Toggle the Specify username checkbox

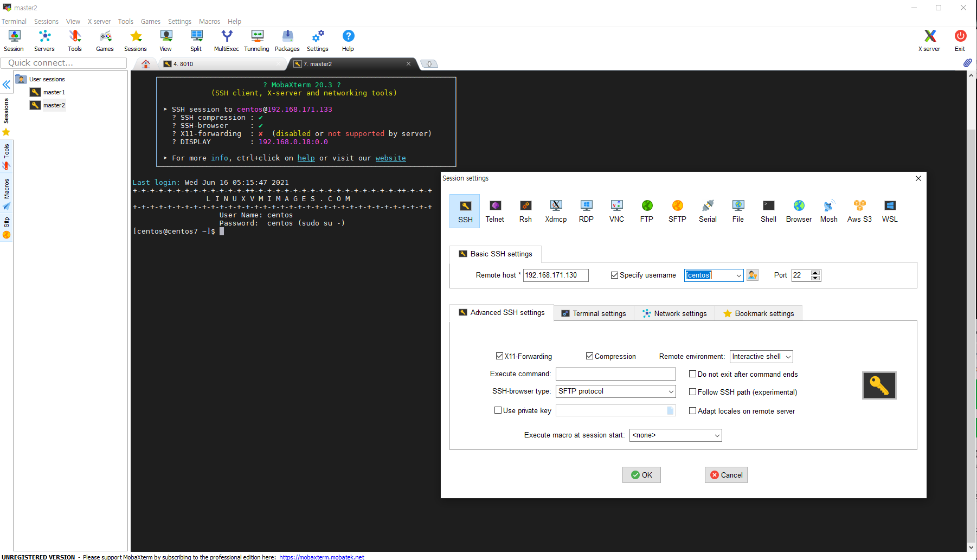click(614, 275)
